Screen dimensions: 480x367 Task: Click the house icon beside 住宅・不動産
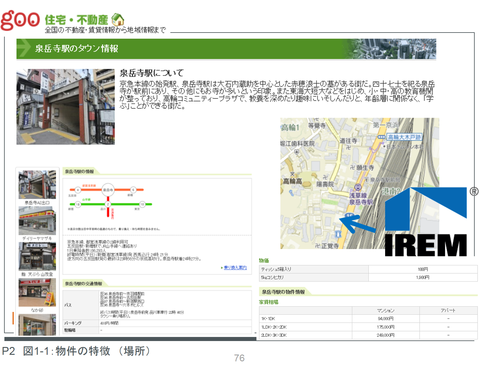coord(118,20)
